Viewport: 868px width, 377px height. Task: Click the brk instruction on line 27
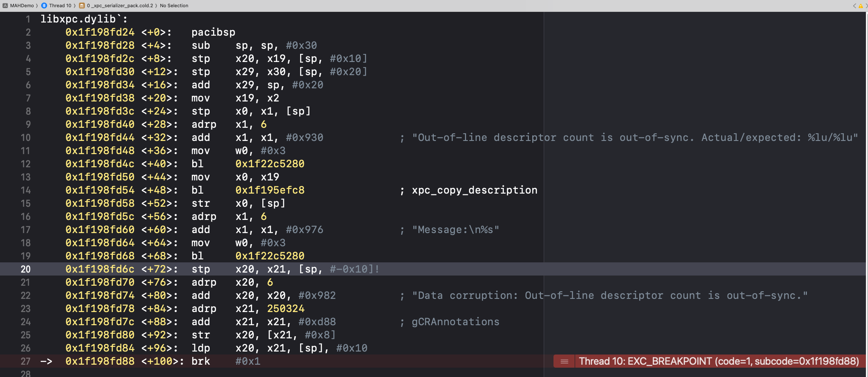(200, 361)
